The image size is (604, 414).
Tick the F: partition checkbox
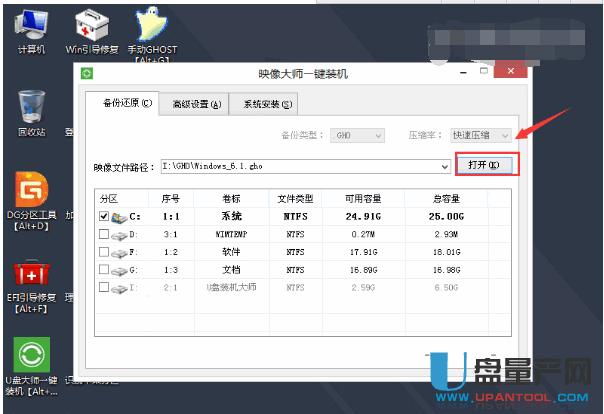(105, 251)
